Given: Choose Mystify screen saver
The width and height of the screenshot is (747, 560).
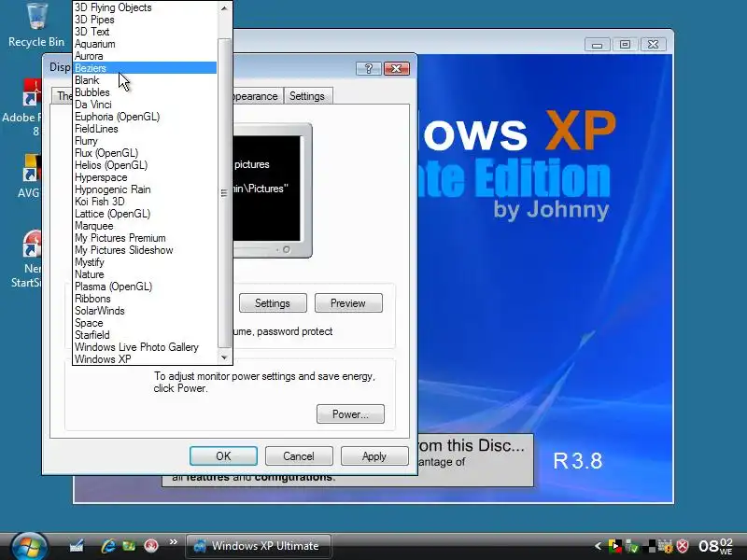Looking at the screenshot, I should click(x=146, y=262).
